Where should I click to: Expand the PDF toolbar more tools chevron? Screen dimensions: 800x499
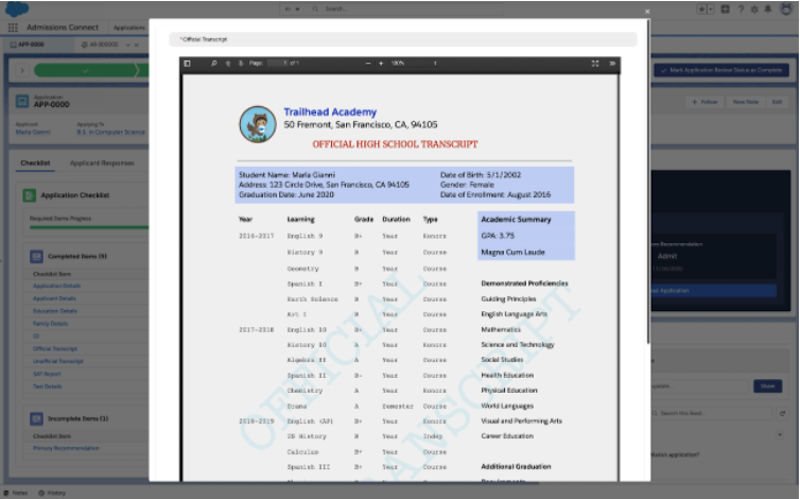point(612,63)
